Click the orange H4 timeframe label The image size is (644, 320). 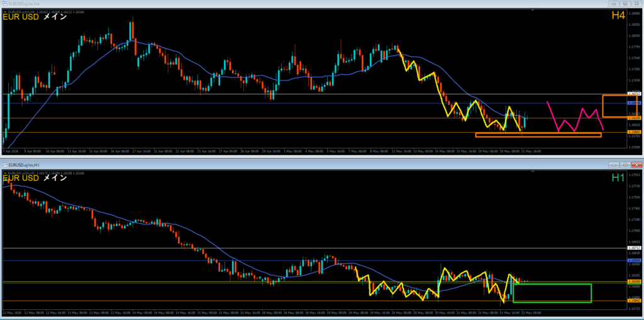[618, 16]
